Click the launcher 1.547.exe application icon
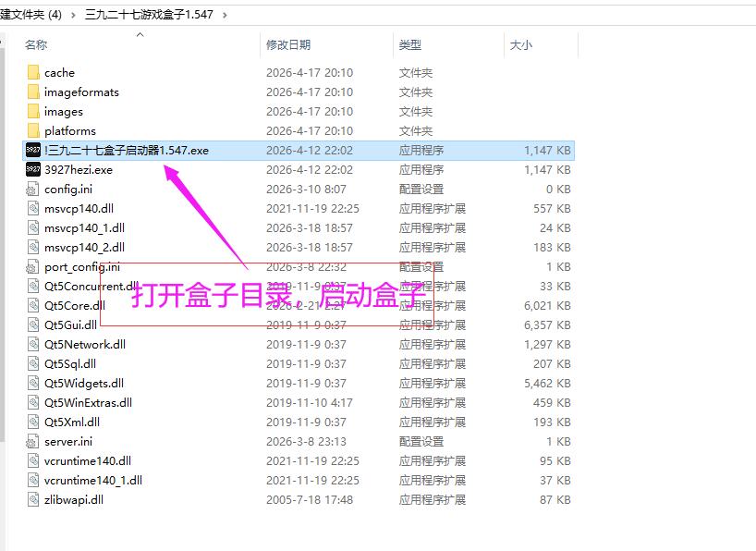Image resolution: width=756 pixels, height=551 pixels. [x=33, y=150]
